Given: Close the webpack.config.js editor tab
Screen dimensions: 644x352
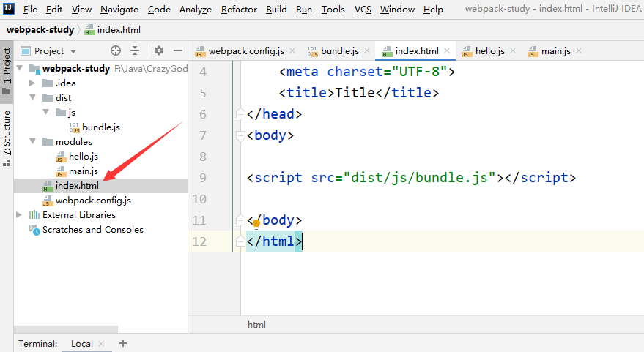Looking at the screenshot, I should (292, 50).
